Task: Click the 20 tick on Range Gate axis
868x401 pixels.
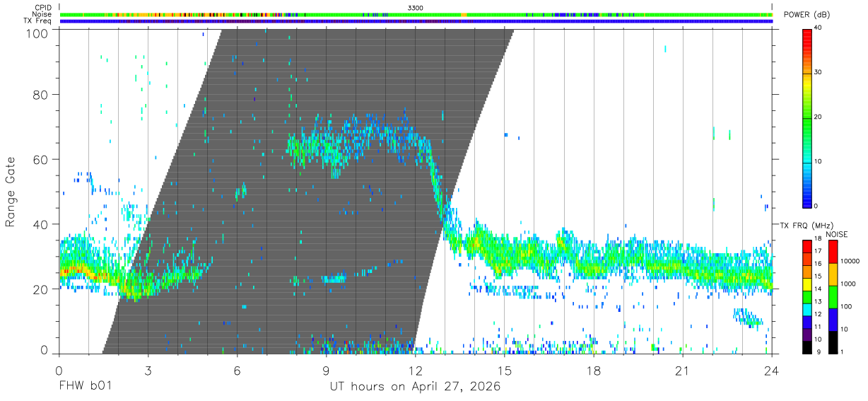Action: [41, 289]
